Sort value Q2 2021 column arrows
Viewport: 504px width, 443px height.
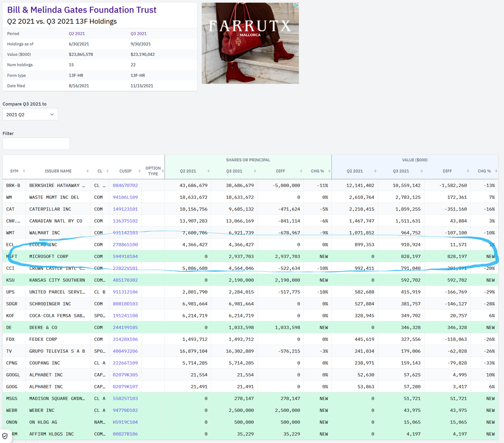(x=375, y=171)
